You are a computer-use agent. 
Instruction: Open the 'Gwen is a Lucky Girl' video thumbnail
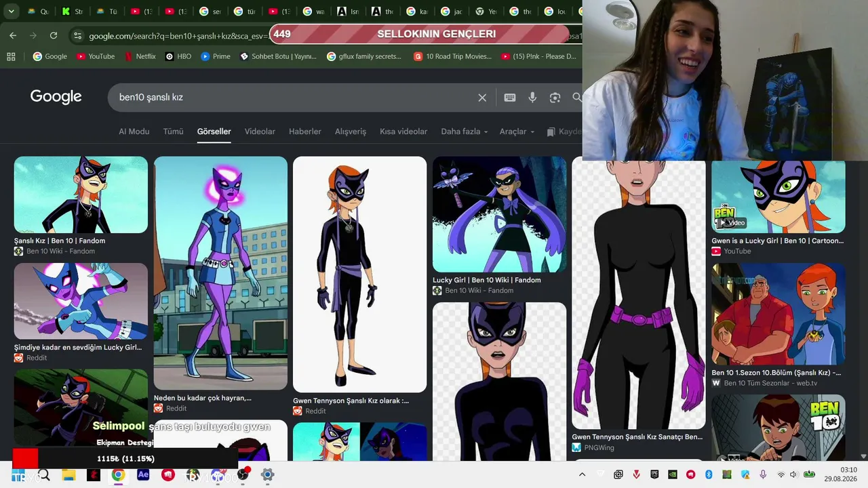[778, 197]
